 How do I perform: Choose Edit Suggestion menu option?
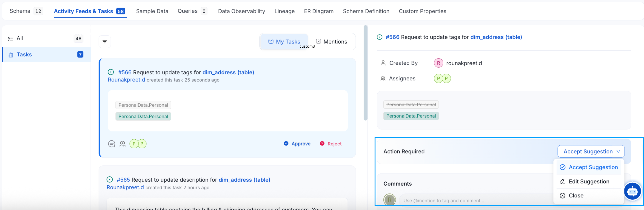point(589,181)
